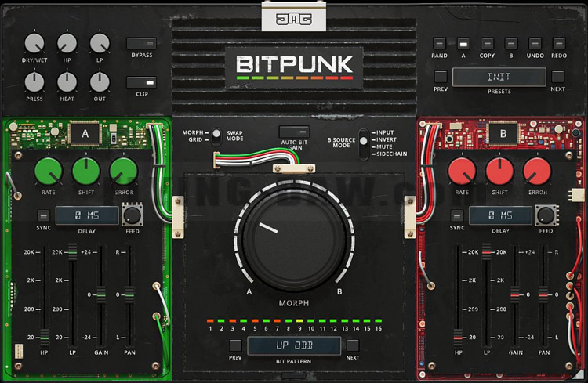Viewport: 588px width, 383px height.
Task: Click the B SOURCE MODE selector switch
Action: click(x=363, y=143)
